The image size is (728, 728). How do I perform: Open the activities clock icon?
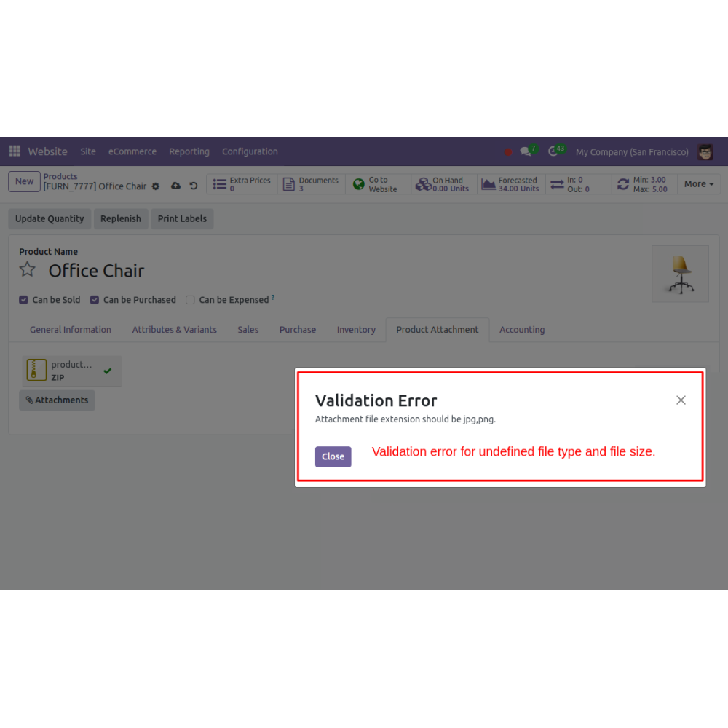(553, 151)
